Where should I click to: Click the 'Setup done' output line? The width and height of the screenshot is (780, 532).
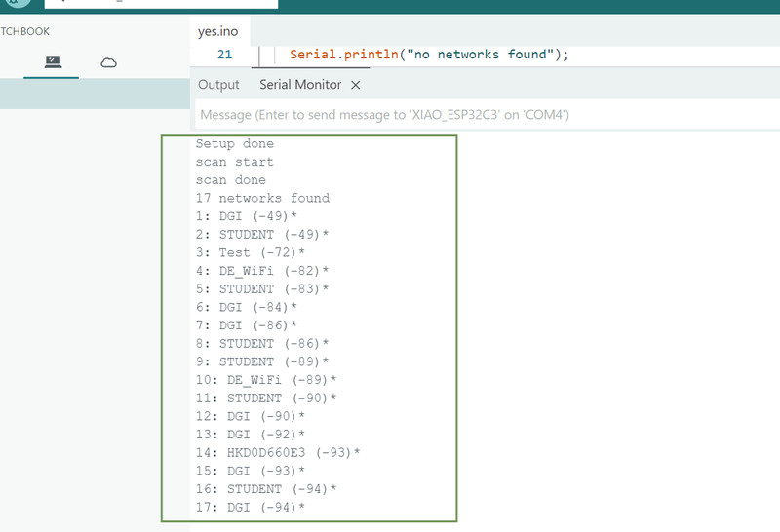235,143
